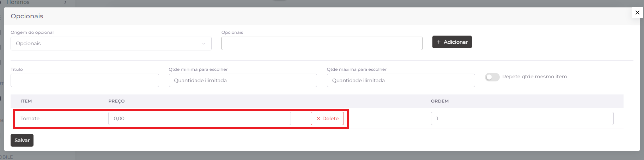Screen dimensions: 644x160
Task: Click the X icon on the Delete button
Action: click(318, 118)
